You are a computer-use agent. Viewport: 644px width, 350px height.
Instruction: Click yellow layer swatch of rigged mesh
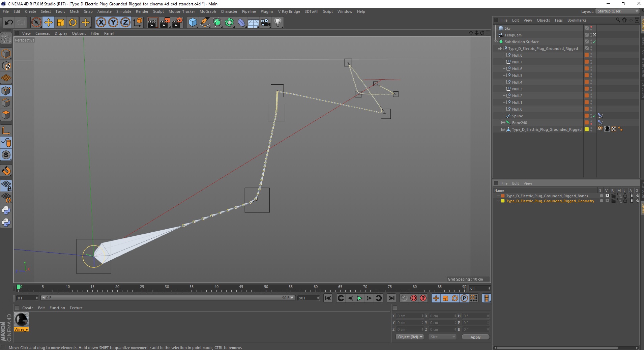click(x=587, y=129)
